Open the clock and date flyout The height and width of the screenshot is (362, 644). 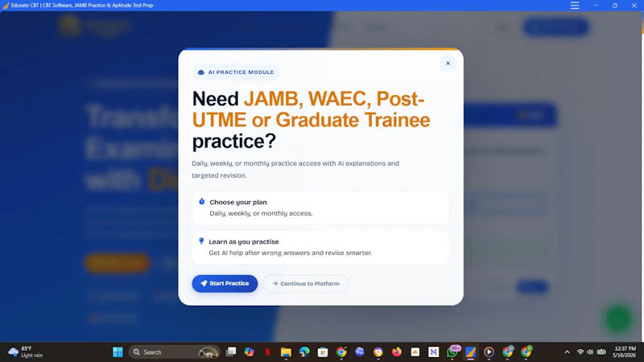click(625, 352)
